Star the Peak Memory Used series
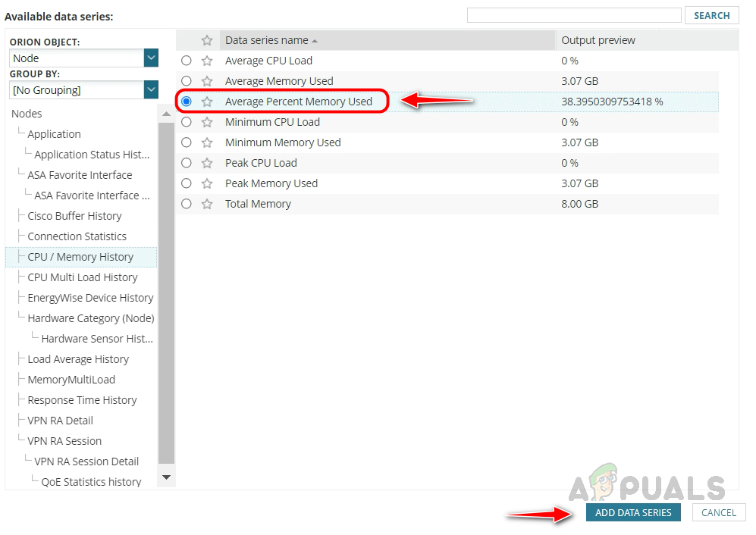 pyautogui.click(x=207, y=183)
